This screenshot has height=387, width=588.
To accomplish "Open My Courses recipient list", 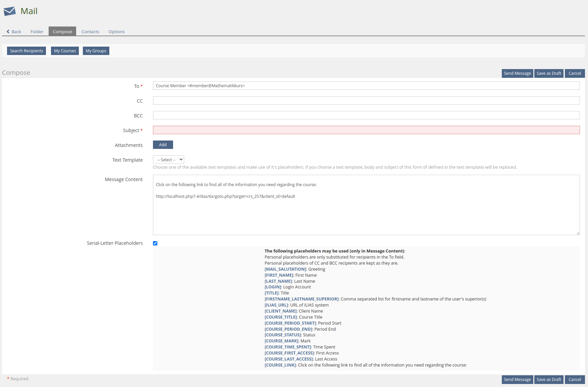I will point(65,51).
